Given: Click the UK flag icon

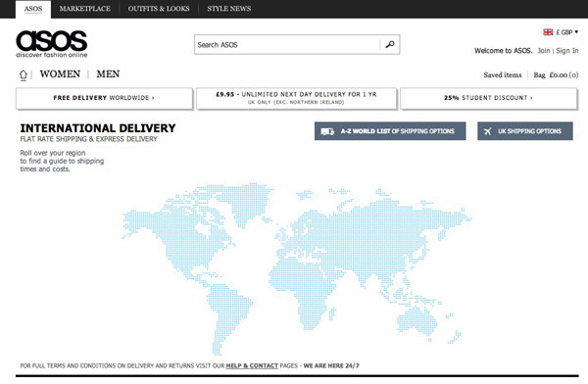Looking at the screenshot, I should click(x=548, y=32).
